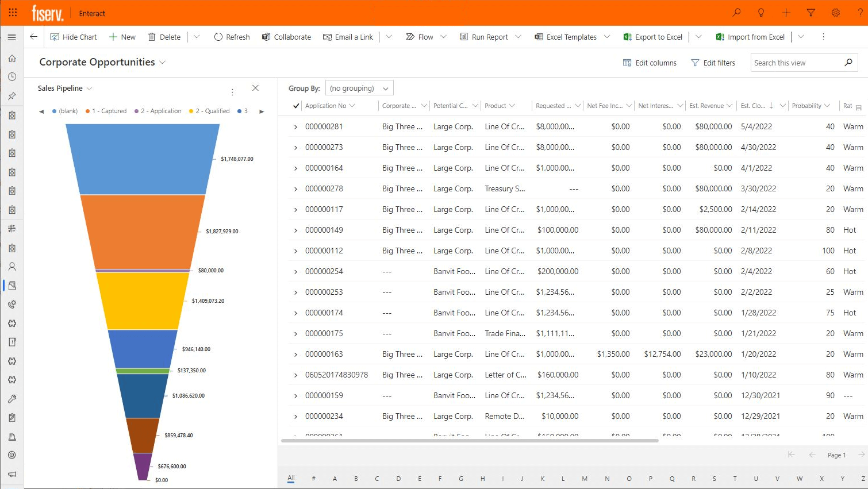Image resolution: width=868 pixels, height=489 pixels.
Task: Select all opportunity rows with the header checkbox
Action: pyautogui.click(x=295, y=106)
